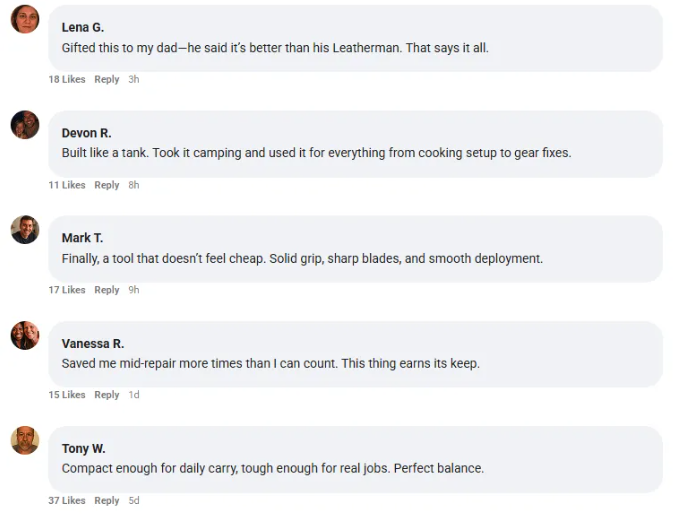The width and height of the screenshot is (678, 518).
Task: View the 11 Likes on Devon's comment
Action: [x=67, y=185]
